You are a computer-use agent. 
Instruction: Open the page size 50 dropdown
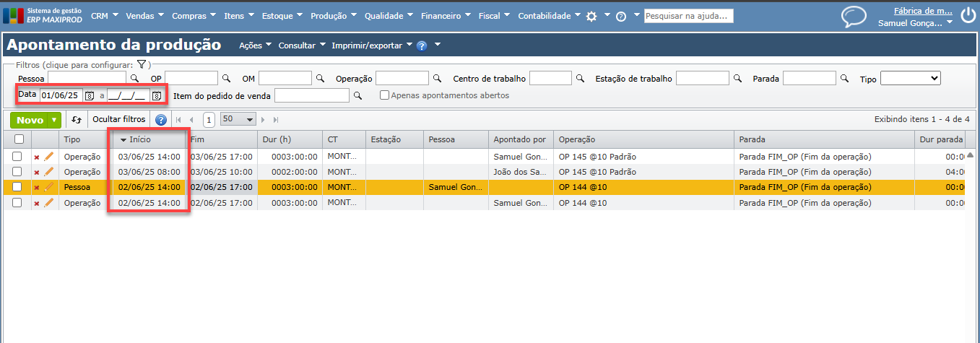tap(238, 120)
